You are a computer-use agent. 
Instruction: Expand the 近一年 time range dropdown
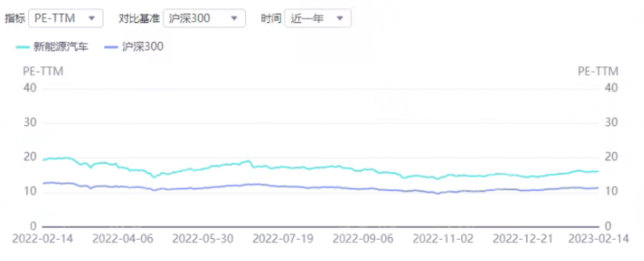point(317,18)
